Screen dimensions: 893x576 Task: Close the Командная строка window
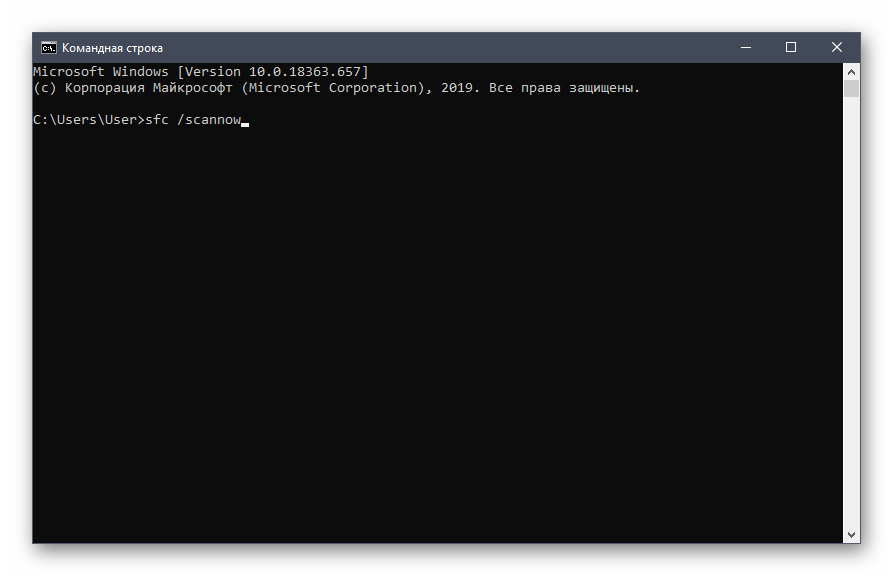coord(837,47)
